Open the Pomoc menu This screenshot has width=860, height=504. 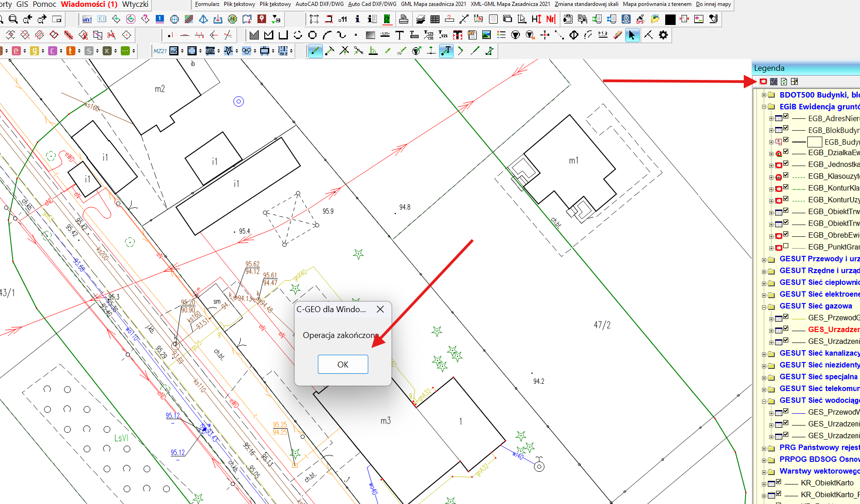tap(44, 4)
